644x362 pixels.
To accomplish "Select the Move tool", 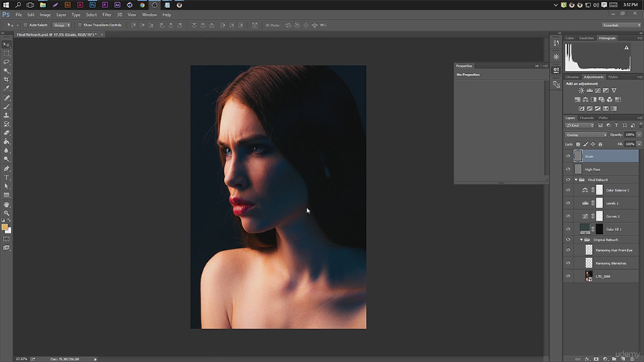I will (x=6, y=45).
